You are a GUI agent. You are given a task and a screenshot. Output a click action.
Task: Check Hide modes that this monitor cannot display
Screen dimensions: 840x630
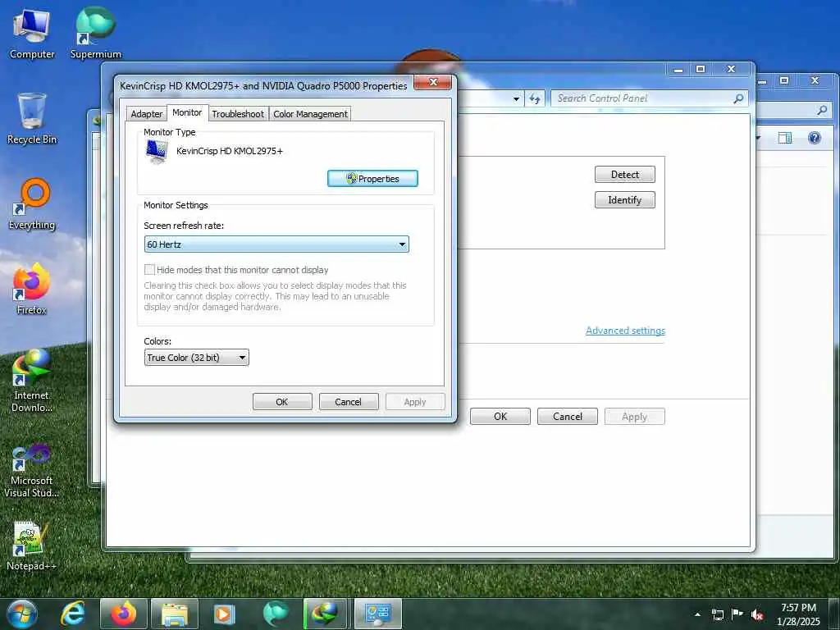[x=150, y=269]
